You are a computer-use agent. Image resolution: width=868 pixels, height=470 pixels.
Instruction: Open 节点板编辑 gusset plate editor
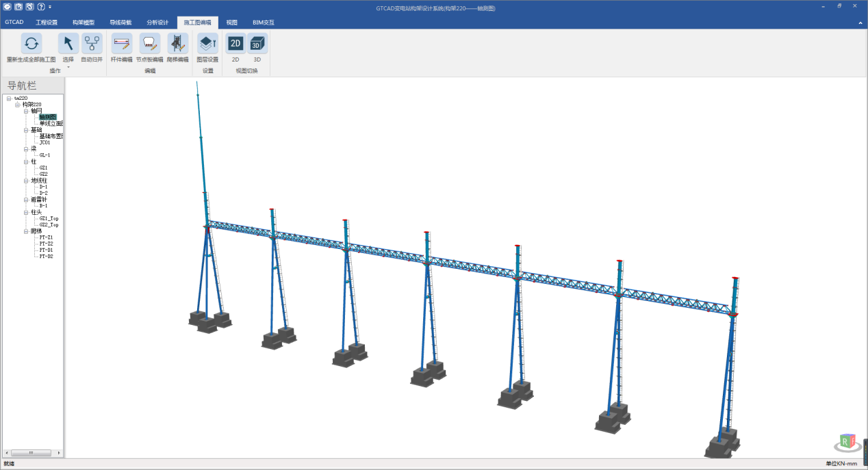(x=150, y=44)
